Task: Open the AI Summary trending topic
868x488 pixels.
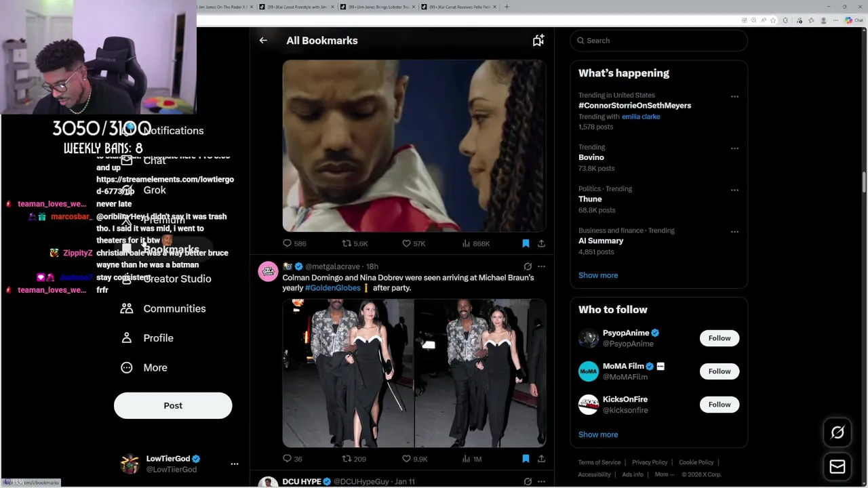Action: point(601,241)
